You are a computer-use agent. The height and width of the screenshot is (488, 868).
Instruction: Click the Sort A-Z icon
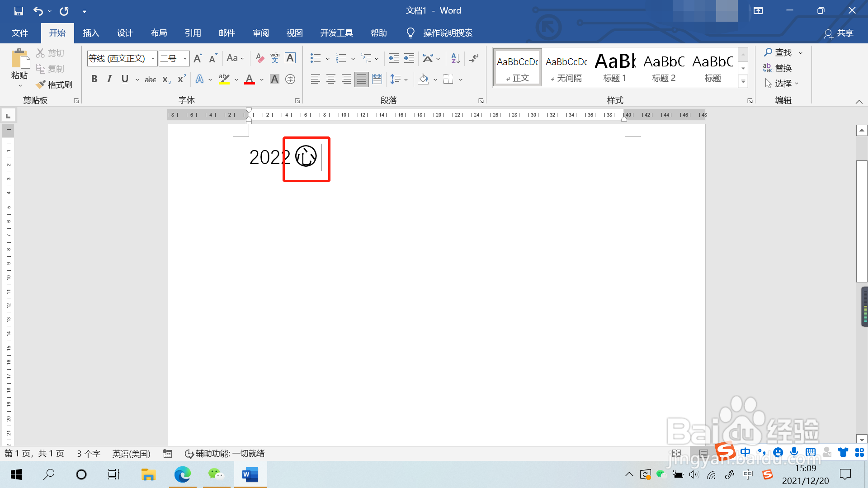click(455, 58)
